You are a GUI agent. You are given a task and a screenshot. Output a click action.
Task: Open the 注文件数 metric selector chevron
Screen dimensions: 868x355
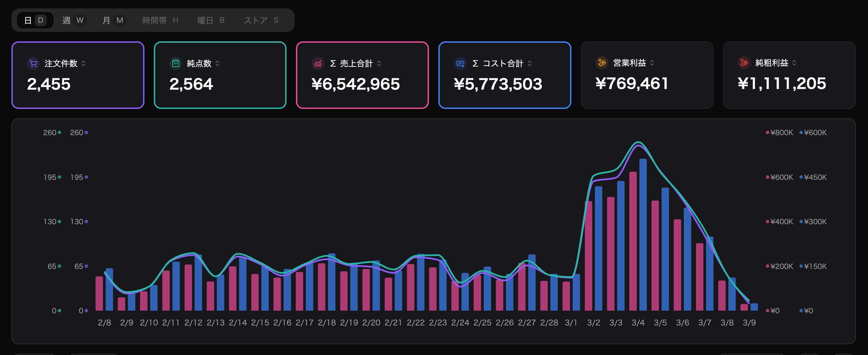pyautogui.click(x=84, y=64)
